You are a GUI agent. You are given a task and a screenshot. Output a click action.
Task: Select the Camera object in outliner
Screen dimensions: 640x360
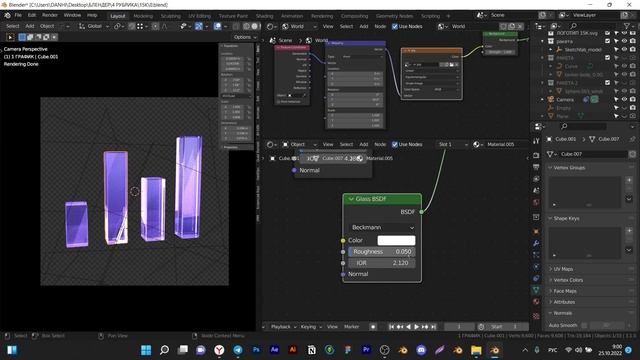coord(565,100)
